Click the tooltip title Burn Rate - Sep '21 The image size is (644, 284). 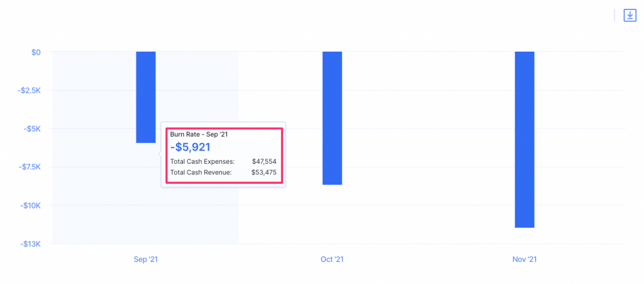198,135
